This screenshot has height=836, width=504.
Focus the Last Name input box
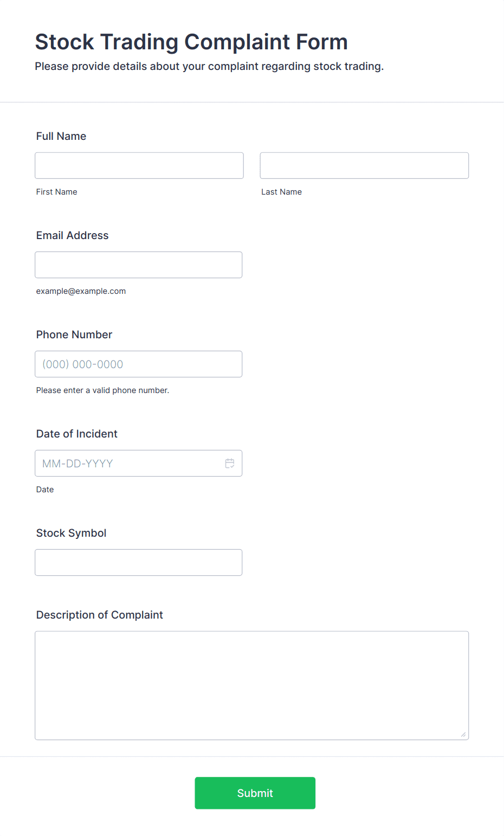click(x=364, y=165)
